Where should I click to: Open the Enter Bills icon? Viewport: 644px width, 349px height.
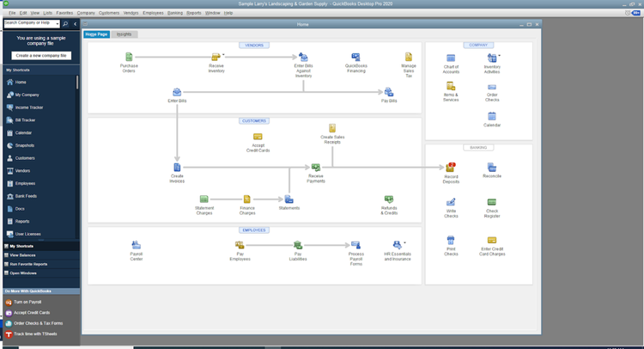[x=177, y=92]
